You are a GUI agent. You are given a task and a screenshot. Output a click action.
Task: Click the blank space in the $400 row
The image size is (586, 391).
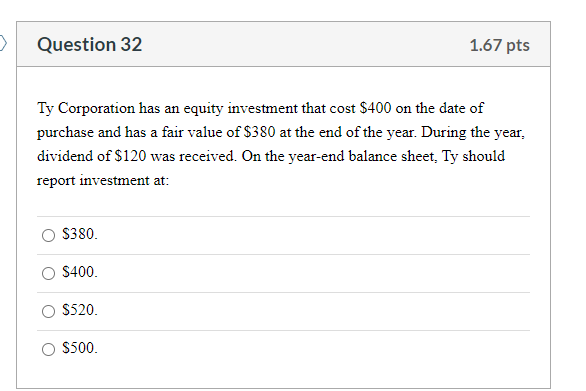[x=314, y=273]
